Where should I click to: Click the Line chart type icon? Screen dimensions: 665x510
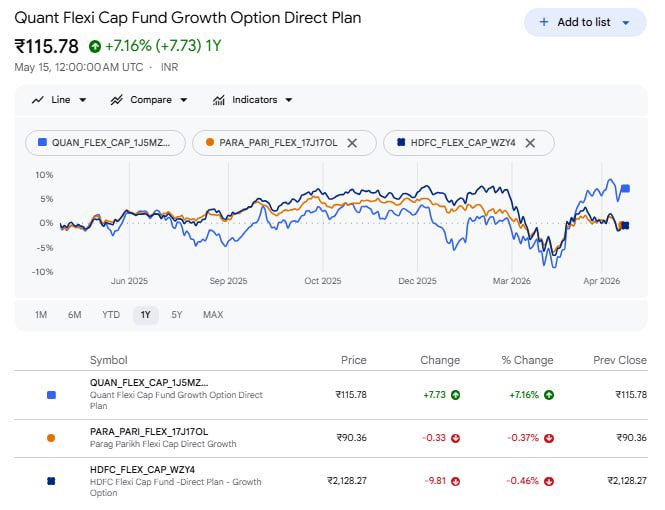click(38, 100)
